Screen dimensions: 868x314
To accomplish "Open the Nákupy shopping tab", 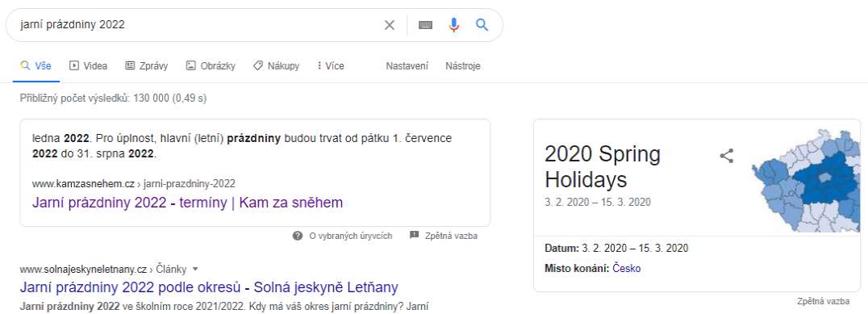I will coord(276,66).
